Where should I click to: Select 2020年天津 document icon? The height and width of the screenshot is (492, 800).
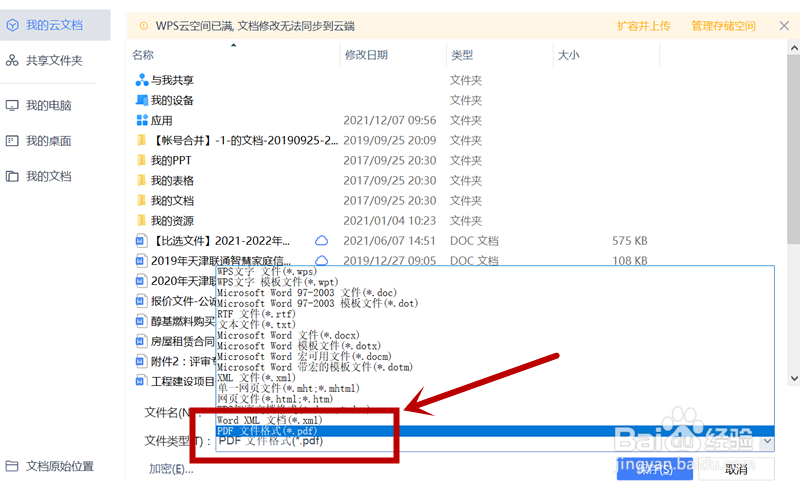141,281
